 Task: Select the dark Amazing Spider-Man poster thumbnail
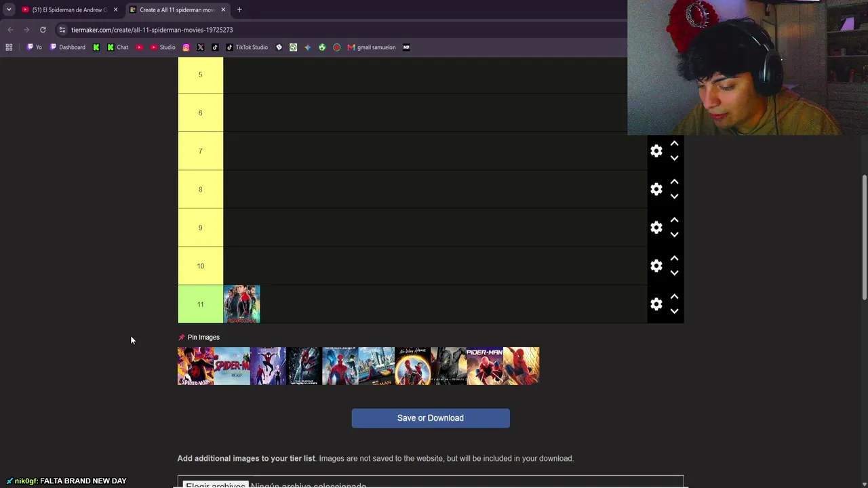click(x=304, y=366)
